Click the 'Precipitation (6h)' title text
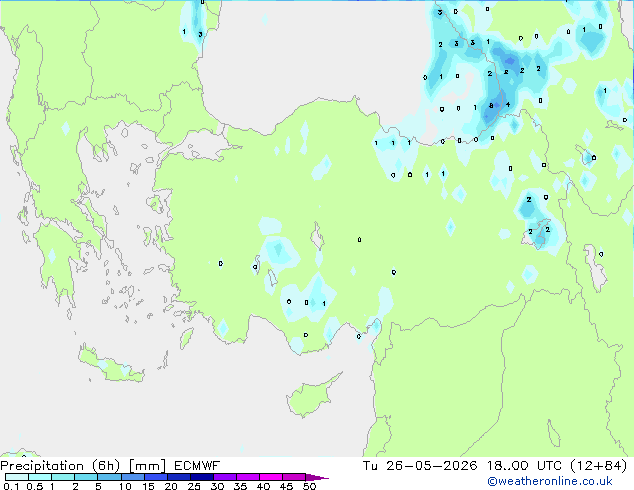Screen dimensions: 634x490 (x=60, y=466)
